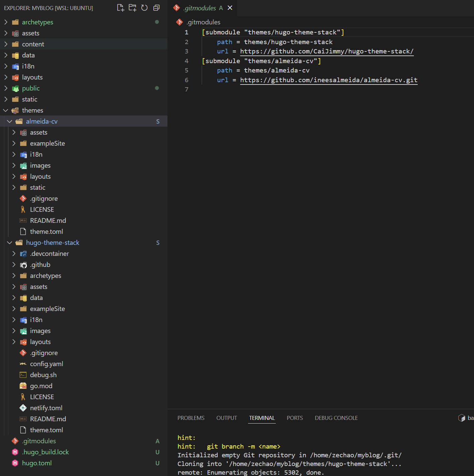Click the Explorer MYBLOG section title
The width and height of the screenshot is (474, 476).
48,8
